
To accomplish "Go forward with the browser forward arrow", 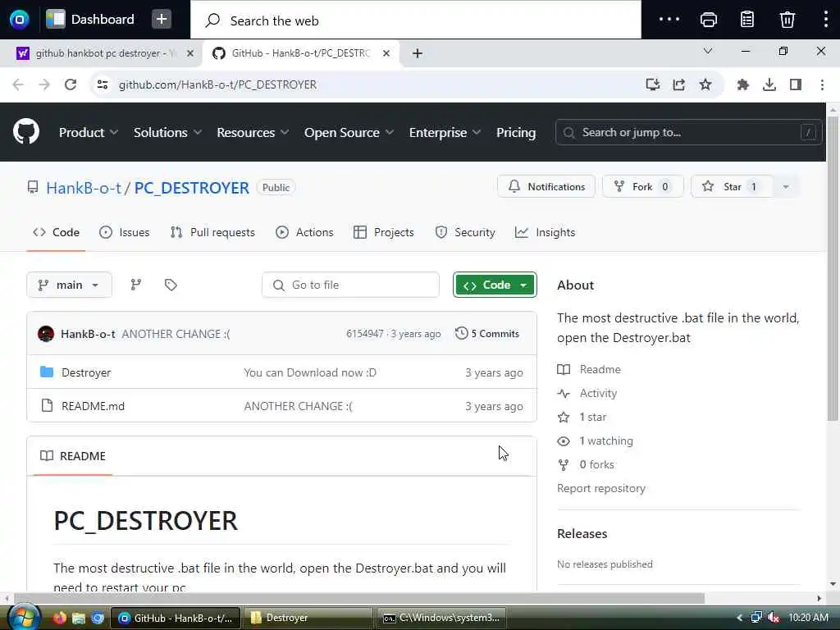I will [x=44, y=84].
